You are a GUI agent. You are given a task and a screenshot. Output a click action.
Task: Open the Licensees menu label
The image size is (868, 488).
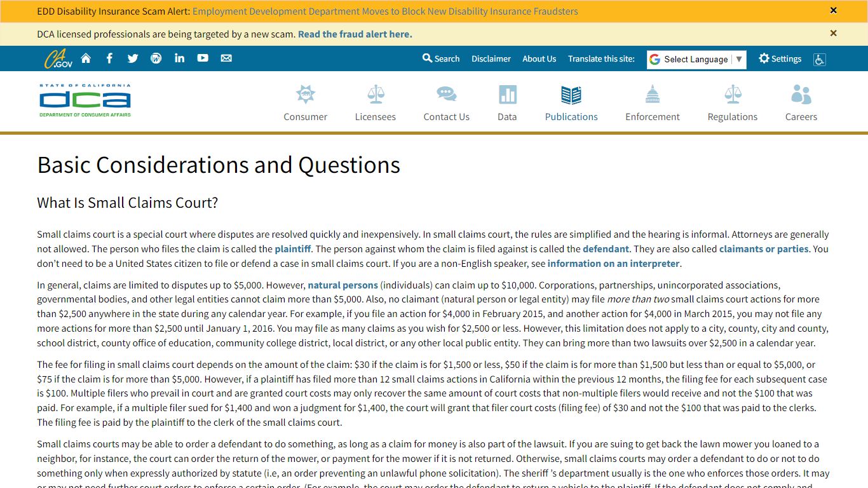point(376,117)
